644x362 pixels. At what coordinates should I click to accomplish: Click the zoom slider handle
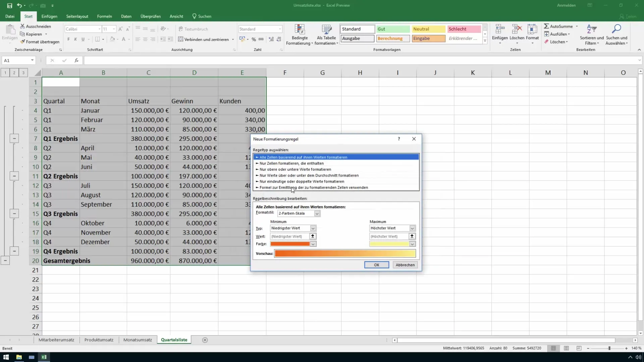[x=609, y=349]
